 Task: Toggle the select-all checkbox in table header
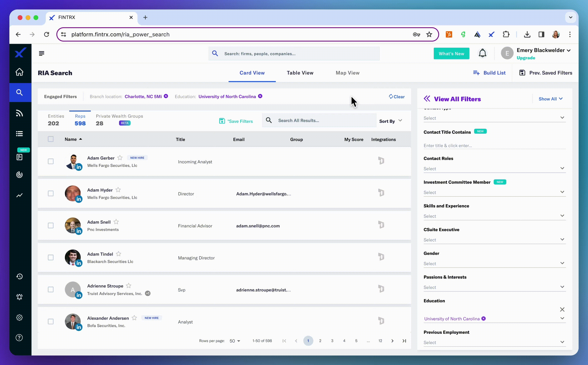50,139
